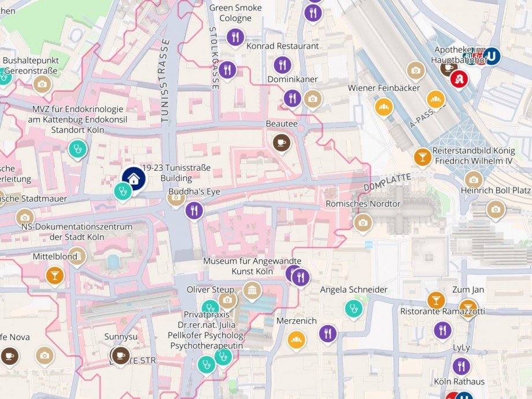The width and height of the screenshot is (532, 399).
Task: Select the camera marker above NS-Dokumentationszentrum
Action: 25,217
